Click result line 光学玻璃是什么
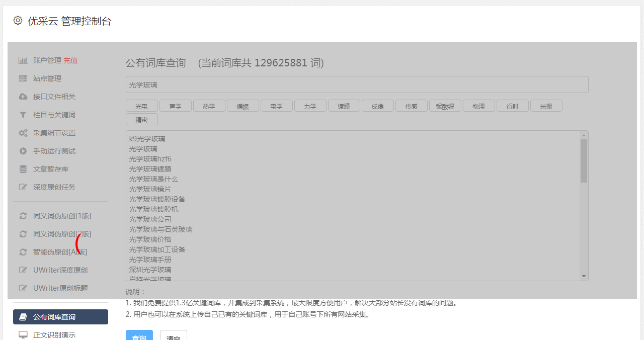This screenshot has height=340, width=644. (x=153, y=179)
